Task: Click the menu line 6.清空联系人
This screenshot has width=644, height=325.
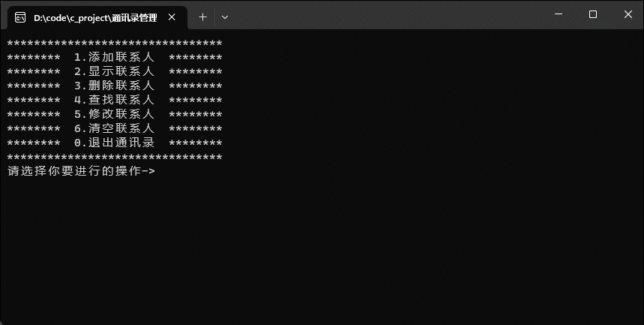Action: [x=114, y=128]
